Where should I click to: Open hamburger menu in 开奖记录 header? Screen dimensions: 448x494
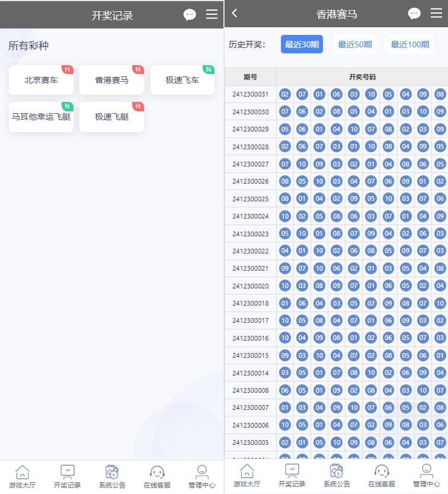pos(212,15)
